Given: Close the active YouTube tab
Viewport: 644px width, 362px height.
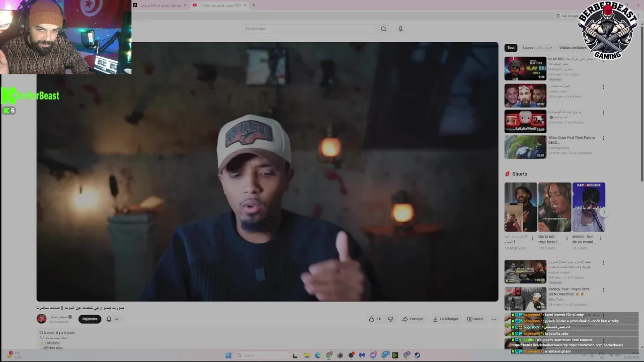Looking at the screenshot, I should [245, 5].
